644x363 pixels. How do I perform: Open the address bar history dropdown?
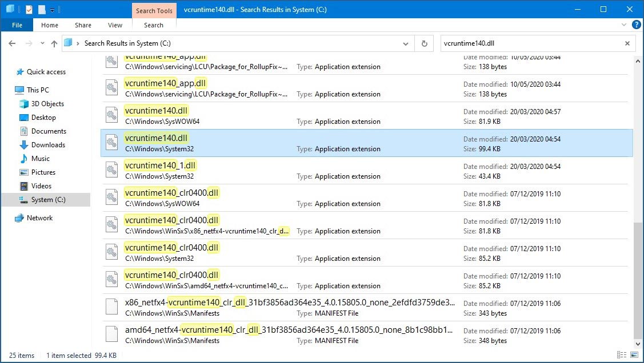[405, 43]
